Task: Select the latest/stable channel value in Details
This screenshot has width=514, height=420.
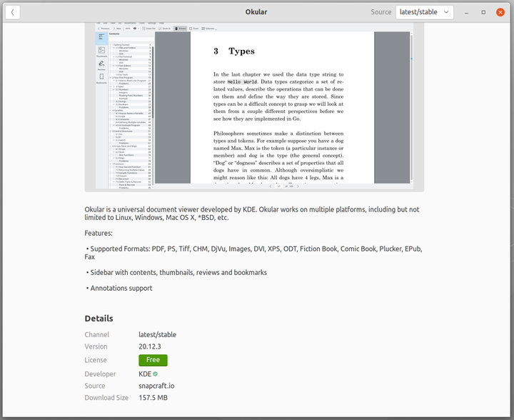Action: click(x=157, y=335)
